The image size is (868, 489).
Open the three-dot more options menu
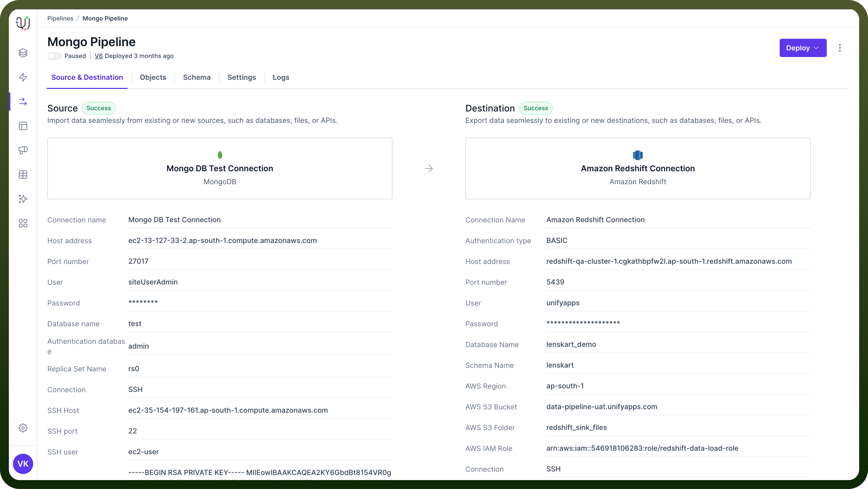click(840, 48)
